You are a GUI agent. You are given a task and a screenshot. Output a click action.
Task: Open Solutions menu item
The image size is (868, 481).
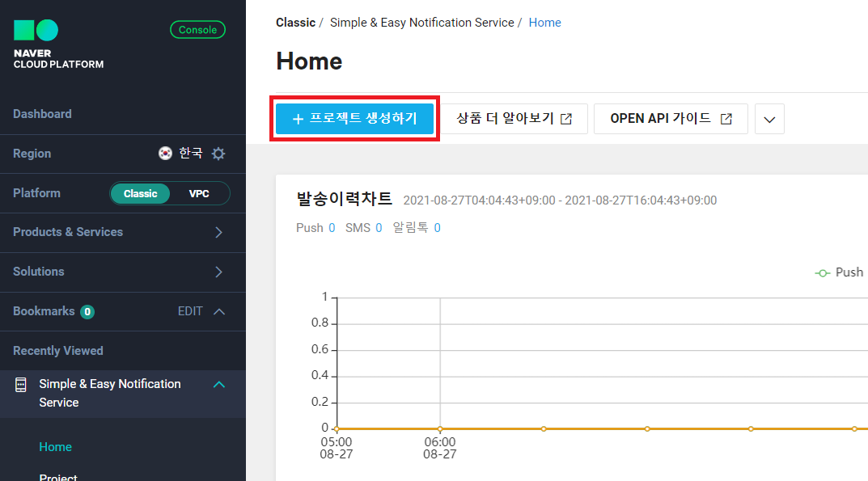122,272
